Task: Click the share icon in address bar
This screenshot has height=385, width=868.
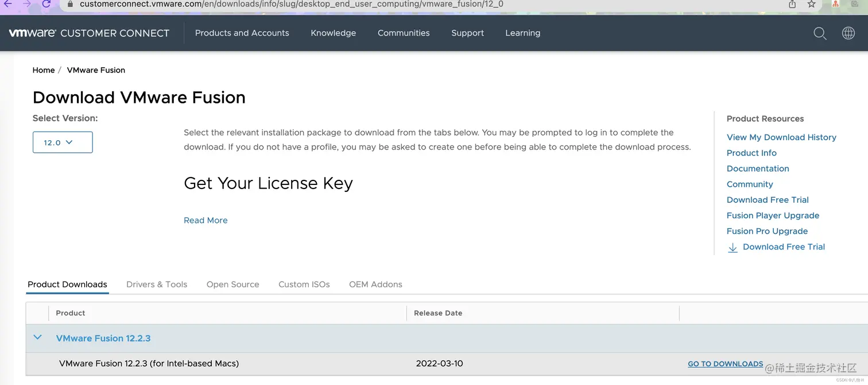Action: (792, 4)
